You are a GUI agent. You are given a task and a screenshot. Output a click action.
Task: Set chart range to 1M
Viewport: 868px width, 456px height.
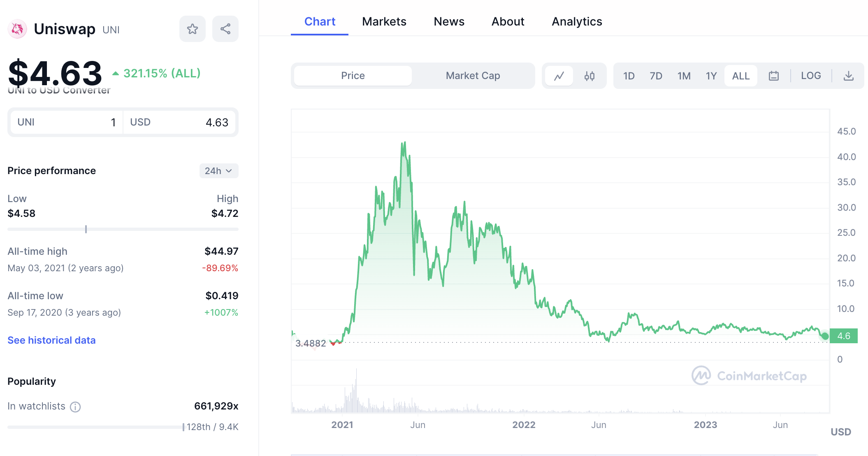point(684,76)
